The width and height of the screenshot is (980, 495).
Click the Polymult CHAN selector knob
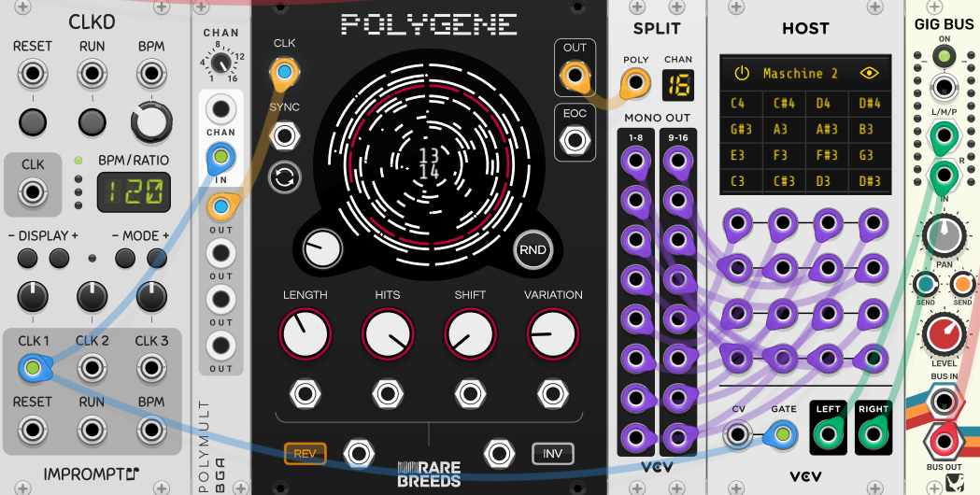[220, 63]
